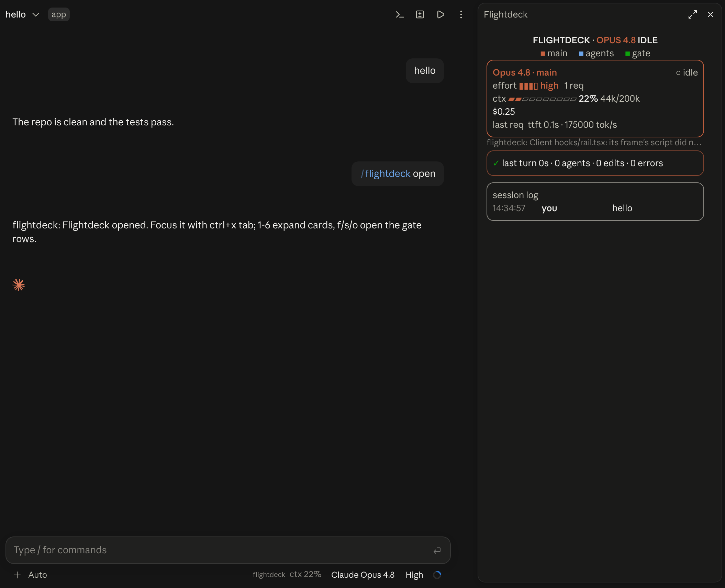Close the Flightdeck panel
725x588 pixels.
(711, 14)
